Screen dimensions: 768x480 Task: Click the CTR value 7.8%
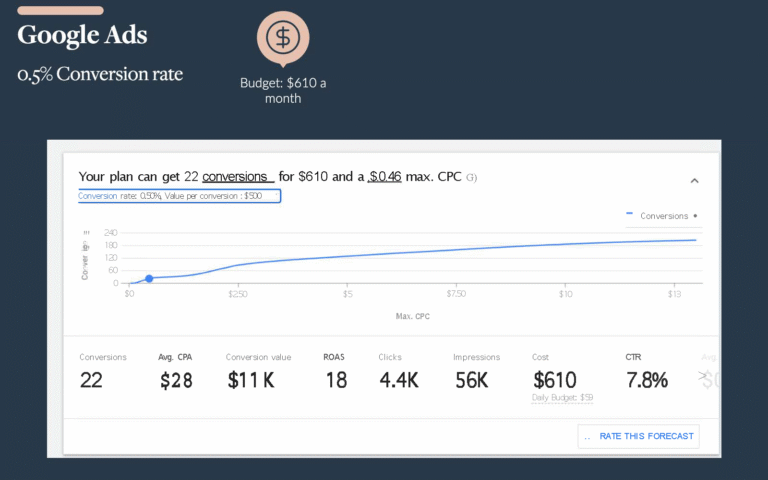point(647,380)
